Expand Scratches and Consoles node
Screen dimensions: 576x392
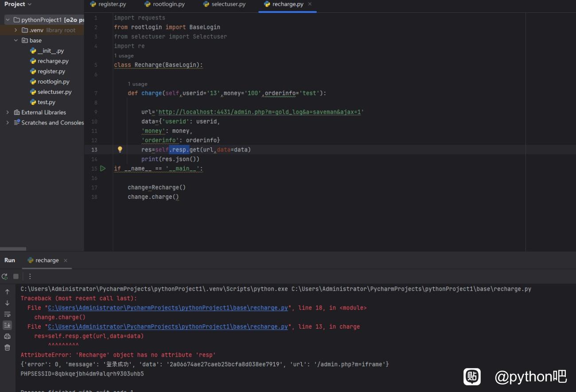coord(8,123)
